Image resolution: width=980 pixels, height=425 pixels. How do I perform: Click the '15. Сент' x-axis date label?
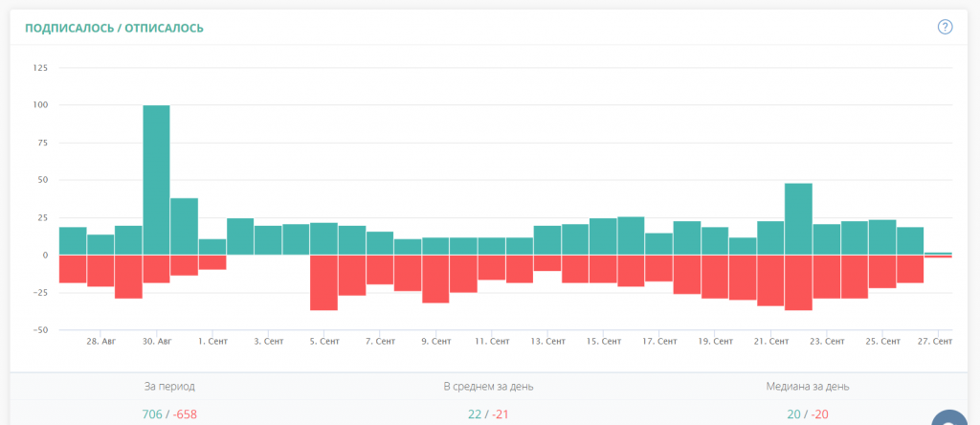pyautogui.click(x=603, y=341)
